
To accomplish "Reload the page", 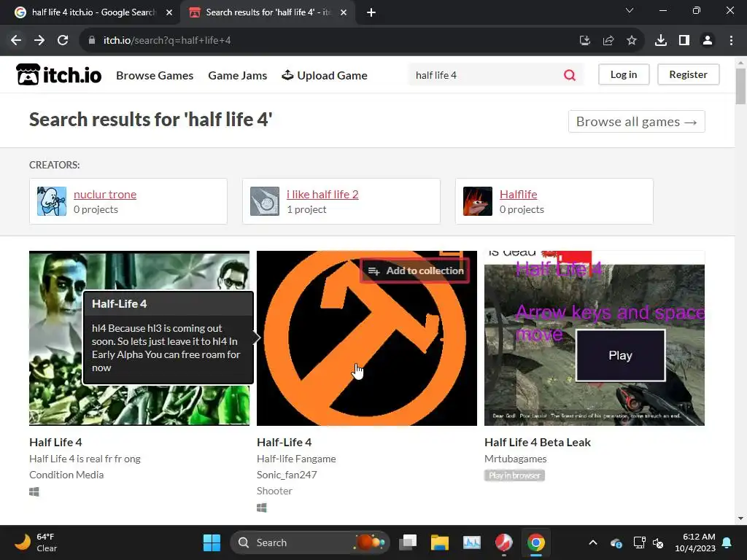I will click(63, 41).
